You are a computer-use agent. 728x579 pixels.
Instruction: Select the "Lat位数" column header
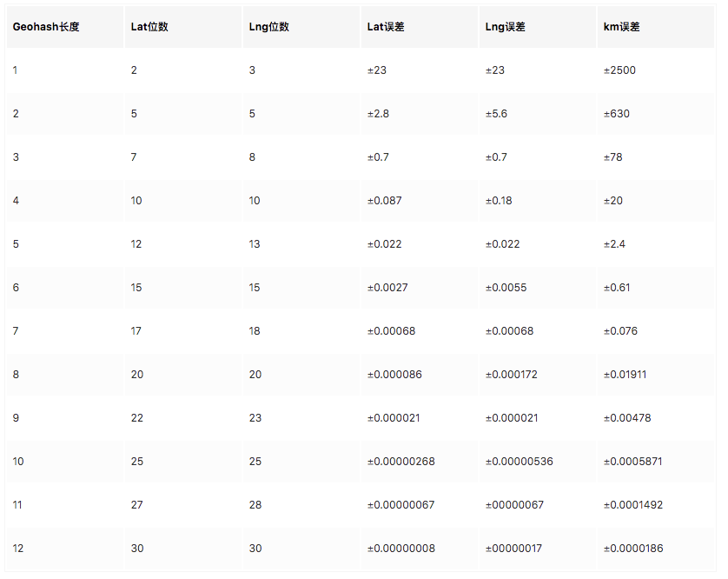pos(149,27)
